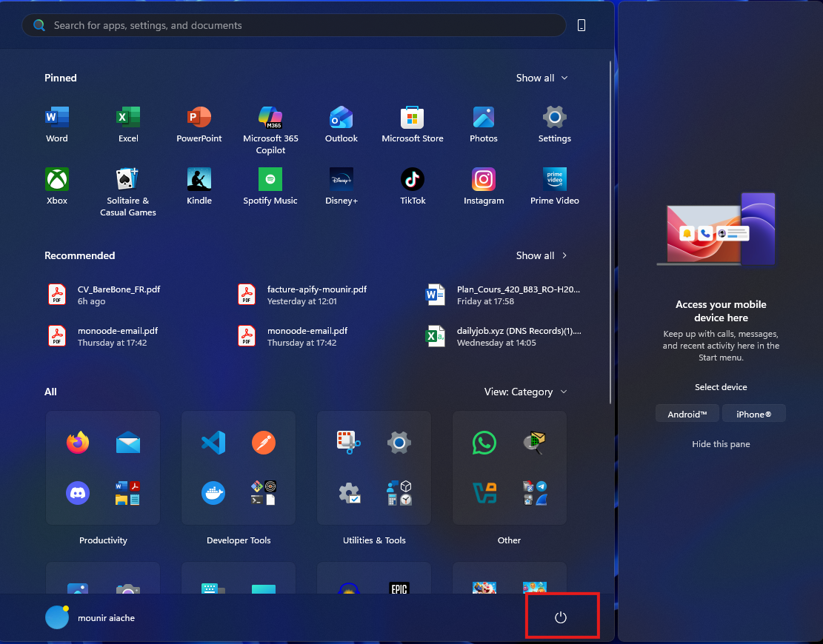Viewport: 823px width, 644px height.
Task: Launch the Outlook app
Action: click(341, 125)
